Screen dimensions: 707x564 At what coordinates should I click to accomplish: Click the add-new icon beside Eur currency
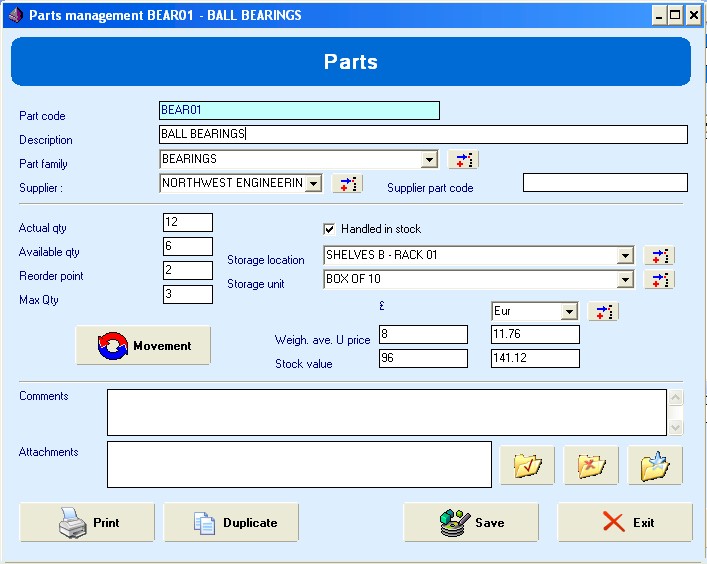point(603,312)
